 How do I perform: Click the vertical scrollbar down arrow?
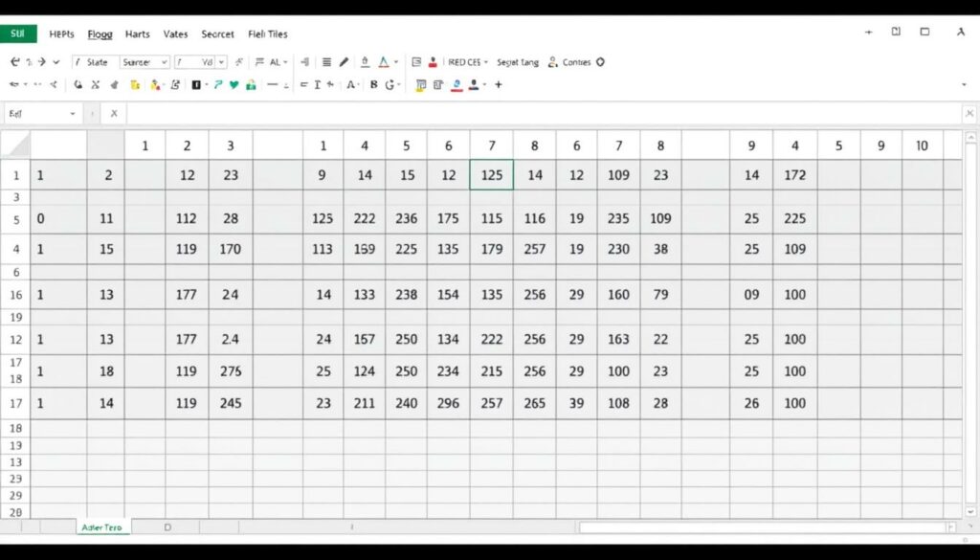point(970,512)
